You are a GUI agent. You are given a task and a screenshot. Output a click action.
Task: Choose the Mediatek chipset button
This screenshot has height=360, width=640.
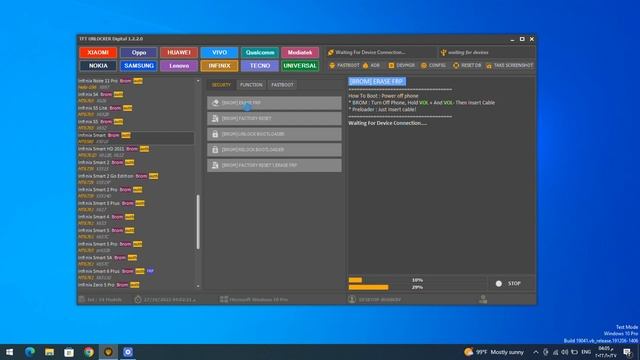300,53
